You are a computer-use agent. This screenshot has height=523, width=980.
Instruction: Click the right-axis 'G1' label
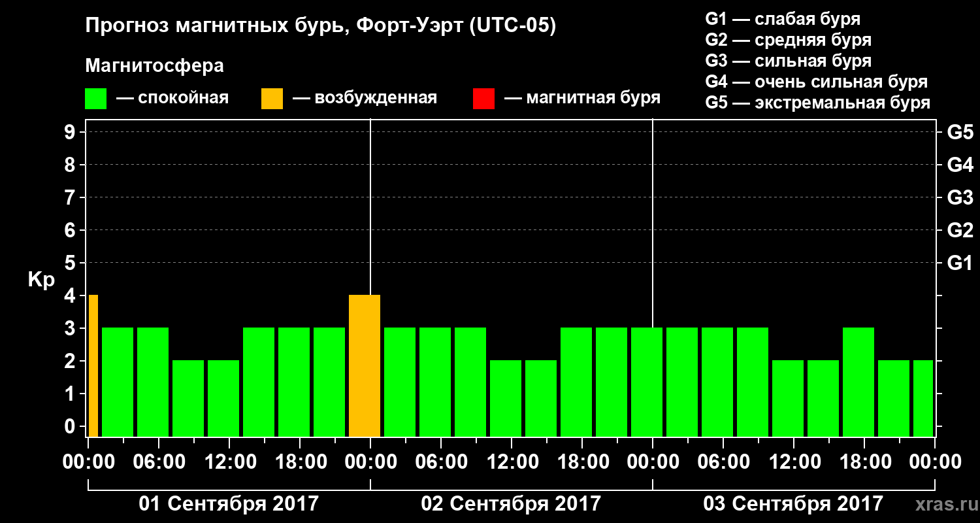960,263
